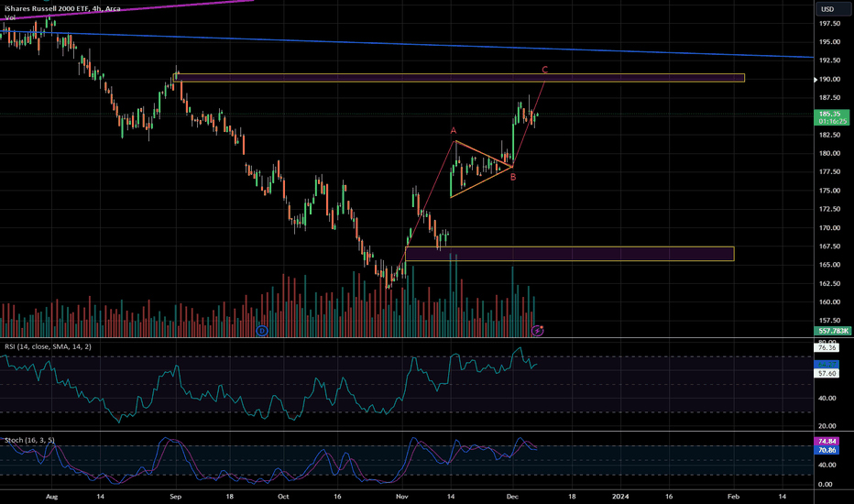Click the Nov label on time axis

402,497
